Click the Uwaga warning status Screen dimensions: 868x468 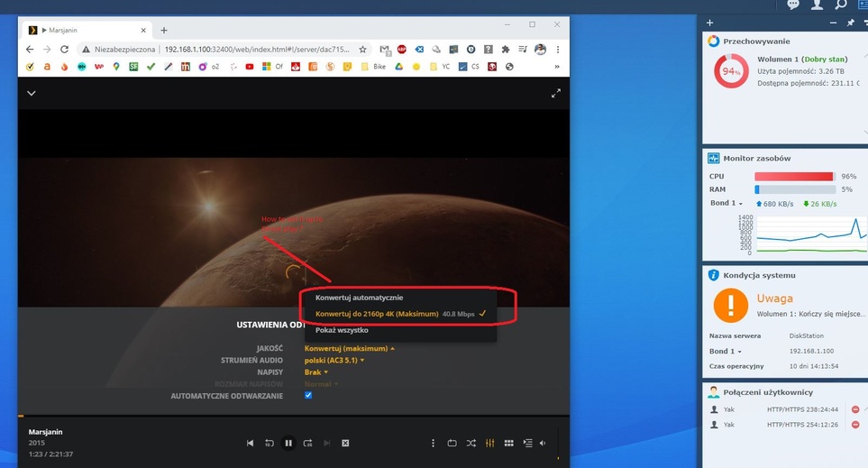pyautogui.click(x=775, y=298)
